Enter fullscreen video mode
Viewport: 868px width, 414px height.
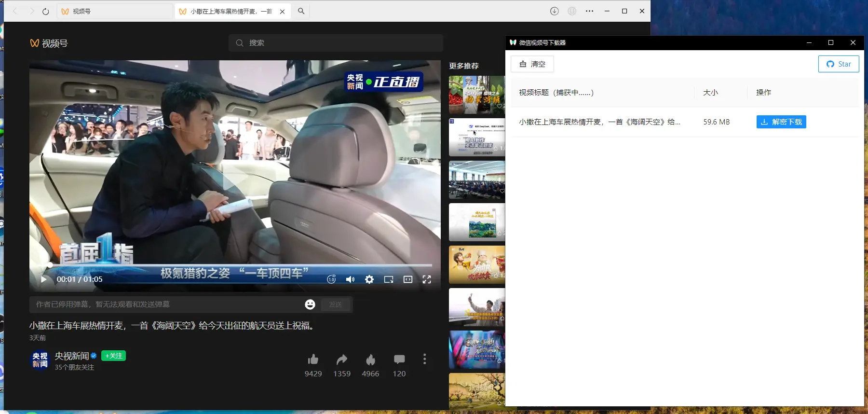click(427, 279)
